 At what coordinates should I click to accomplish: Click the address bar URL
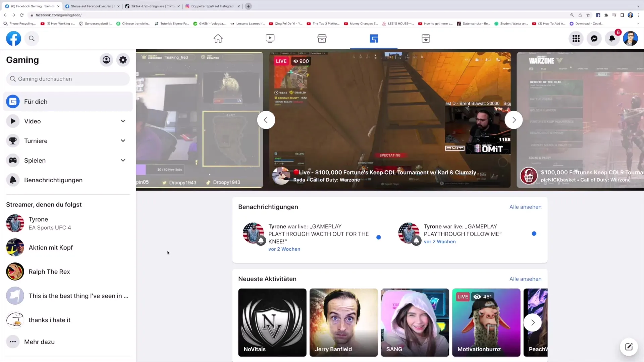point(58,15)
